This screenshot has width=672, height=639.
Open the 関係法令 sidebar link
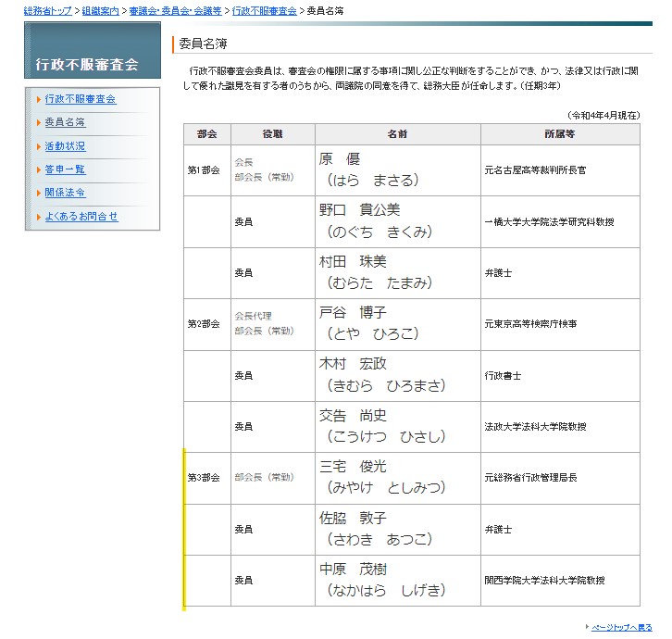tap(65, 193)
